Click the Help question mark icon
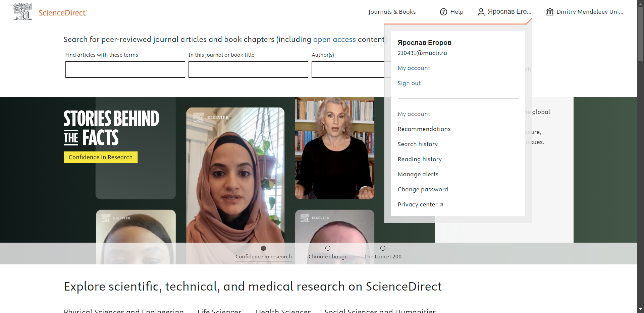This screenshot has width=644, height=313. click(443, 12)
